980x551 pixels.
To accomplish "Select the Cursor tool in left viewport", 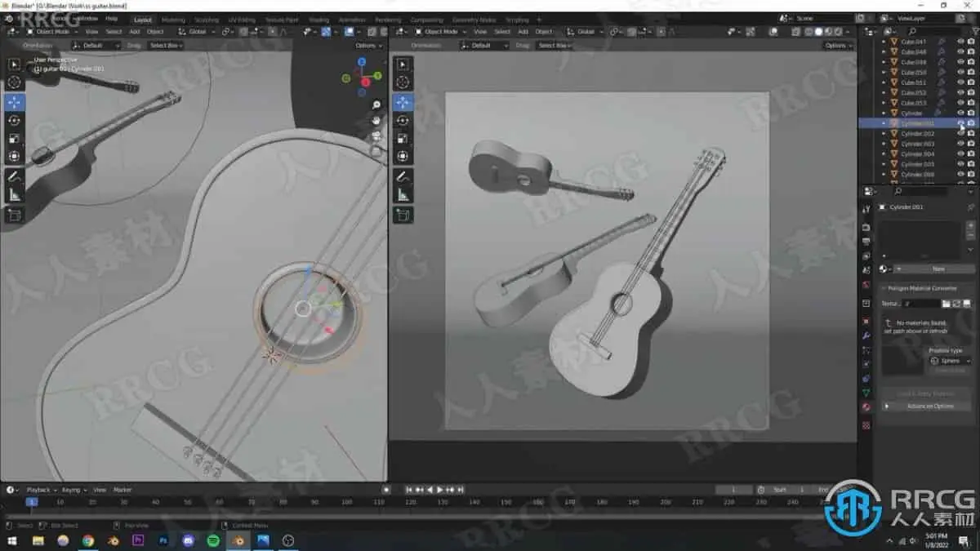I will [15, 82].
